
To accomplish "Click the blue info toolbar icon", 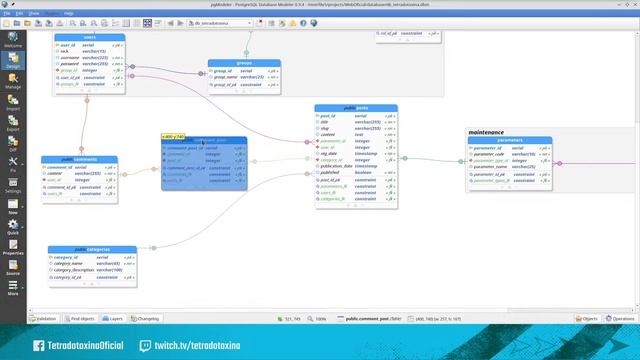I will [303, 23].
